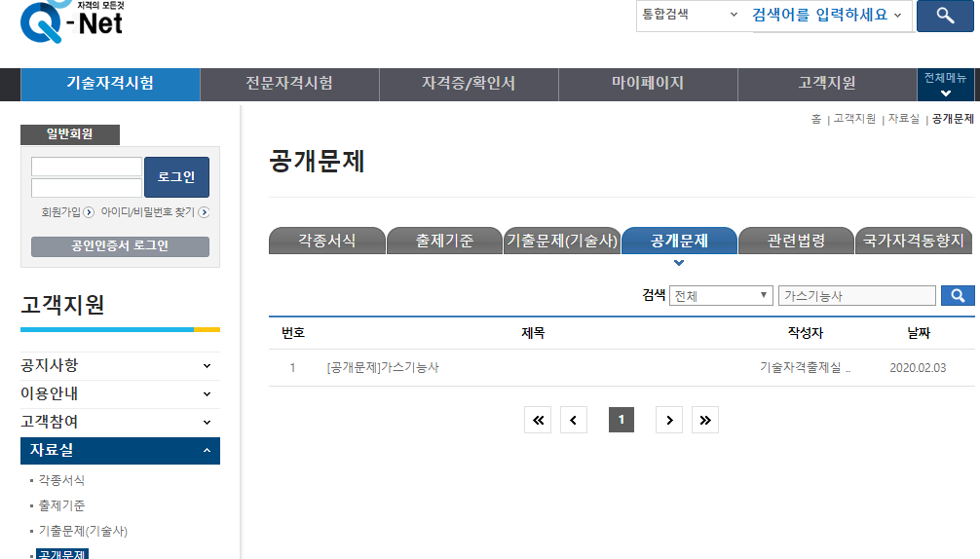Expand the 이용안내 sidebar section
The image size is (980, 559).
[x=207, y=394]
